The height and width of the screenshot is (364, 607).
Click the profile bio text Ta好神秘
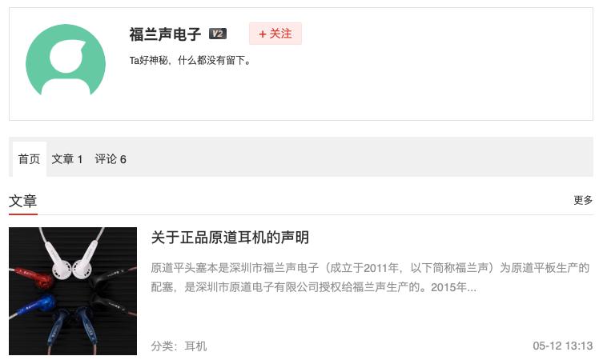pos(190,60)
